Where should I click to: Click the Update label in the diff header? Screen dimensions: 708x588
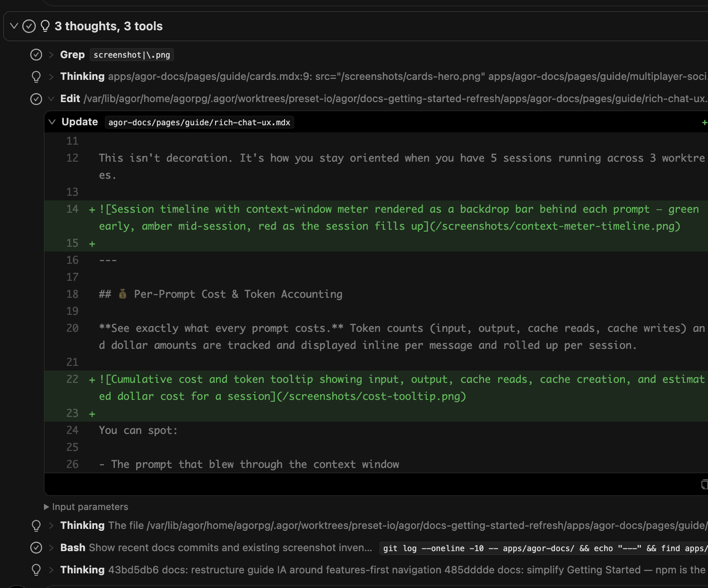(80, 122)
